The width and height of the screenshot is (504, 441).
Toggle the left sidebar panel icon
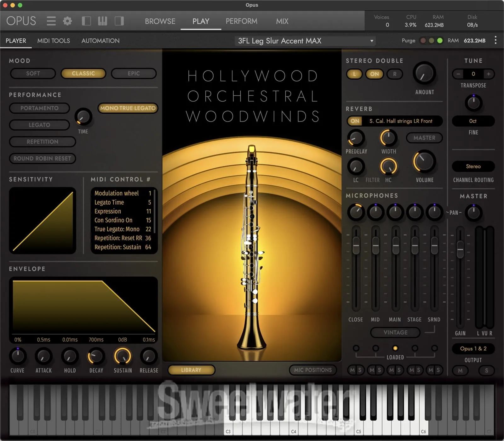point(86,21)
